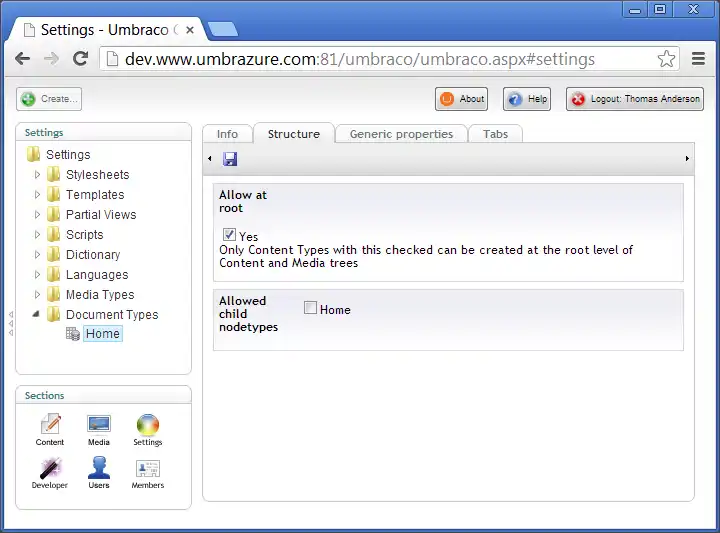720x533 pixels.
Task: Check Home as allowed child nodetype
Action: 310,308
